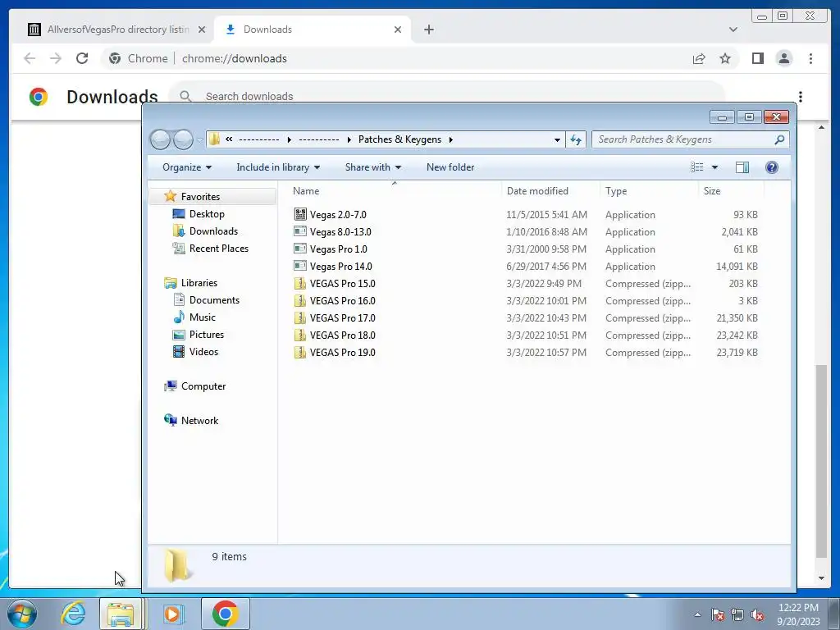Open Downloads in Favorites sidebar
Viewport: 840px width, 630px height.
coord(213,231)
